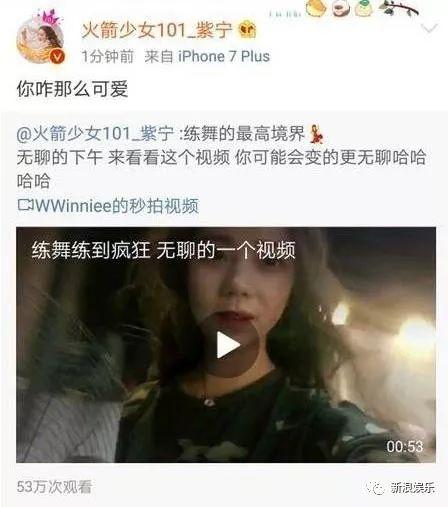Tap the yellow chick sticker at top
448x507 pixels.
315,8
